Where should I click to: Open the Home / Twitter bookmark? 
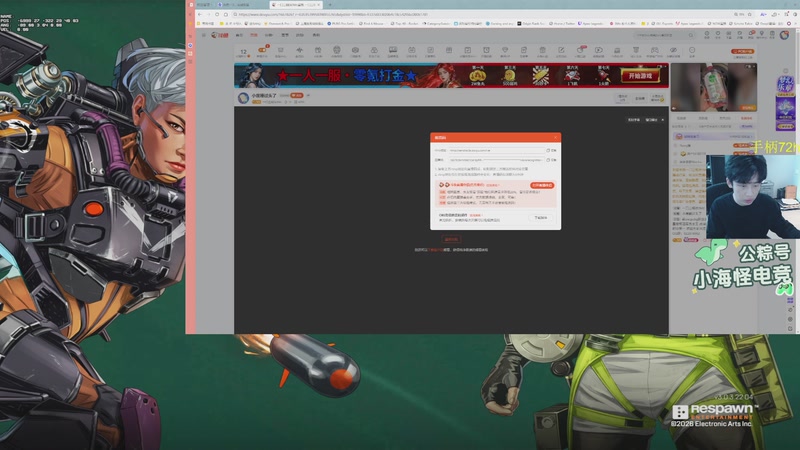[x=562, y=23]
